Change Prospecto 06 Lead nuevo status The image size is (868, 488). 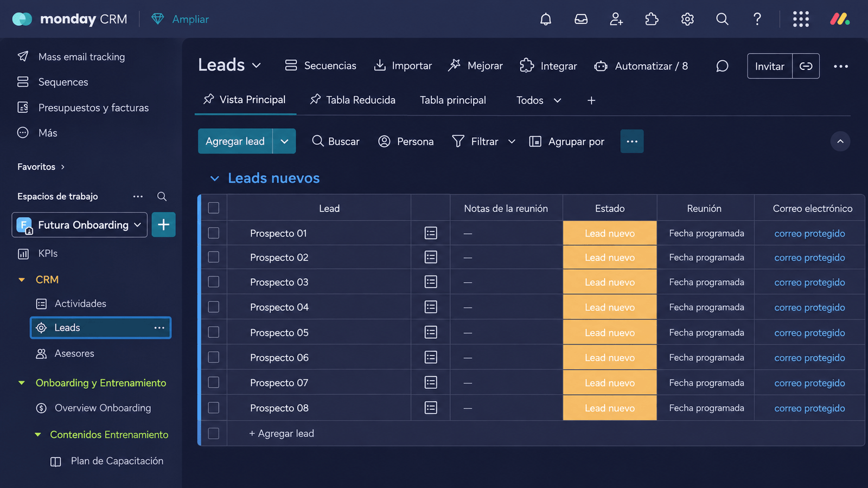click(610, 358)
